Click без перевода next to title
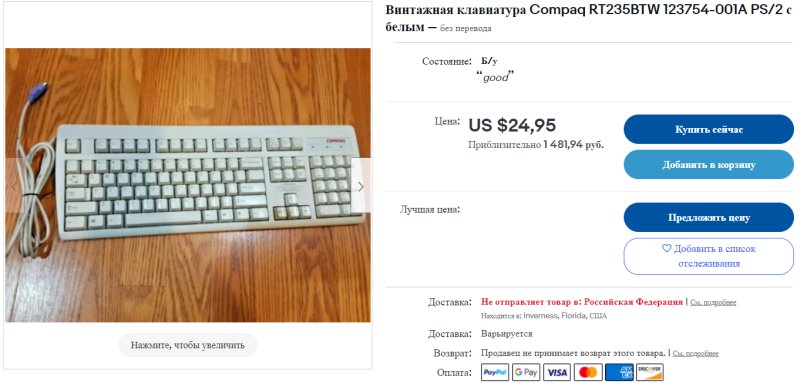This screenshot has height=387, width=807. click(x=465, y=28)
